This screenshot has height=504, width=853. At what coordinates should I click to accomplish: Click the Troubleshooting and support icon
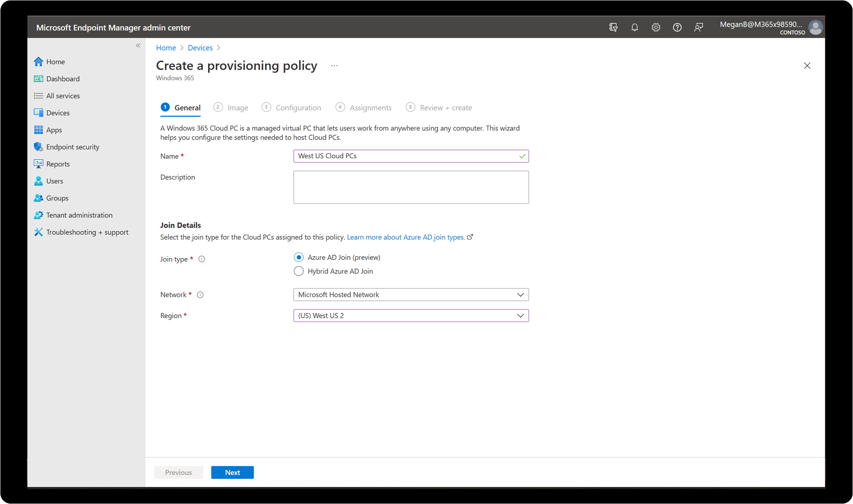point(39,232)
